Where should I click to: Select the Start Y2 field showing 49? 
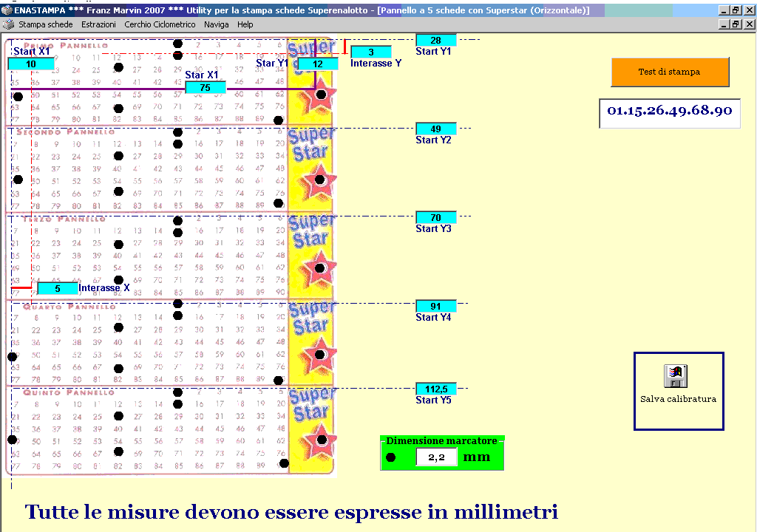pos(436,129)
